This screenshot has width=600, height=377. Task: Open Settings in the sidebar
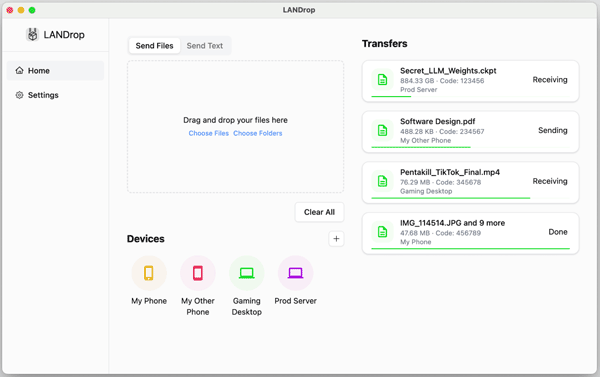point(55,95)
